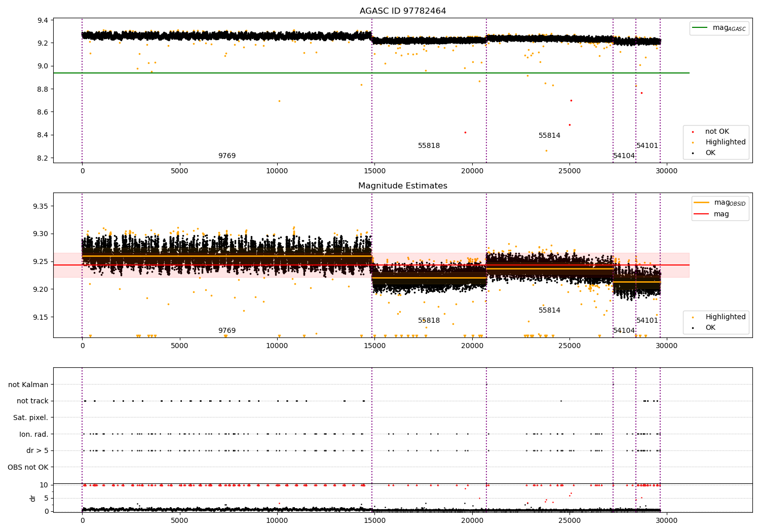This screenshot has height=532, width=760.
Task: Select the mag OBSID legend entry in middle plot
Action: pyautogui.click(x=719, y=203)
